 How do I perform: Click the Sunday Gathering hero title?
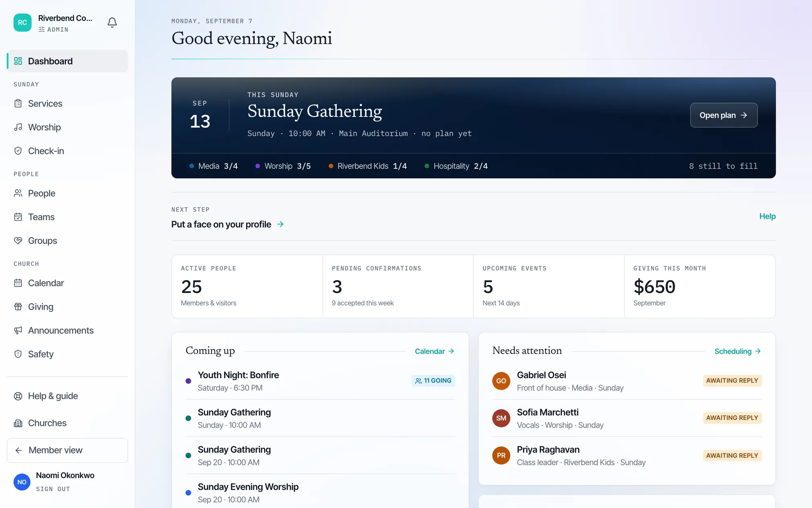(x=315, y=112)
